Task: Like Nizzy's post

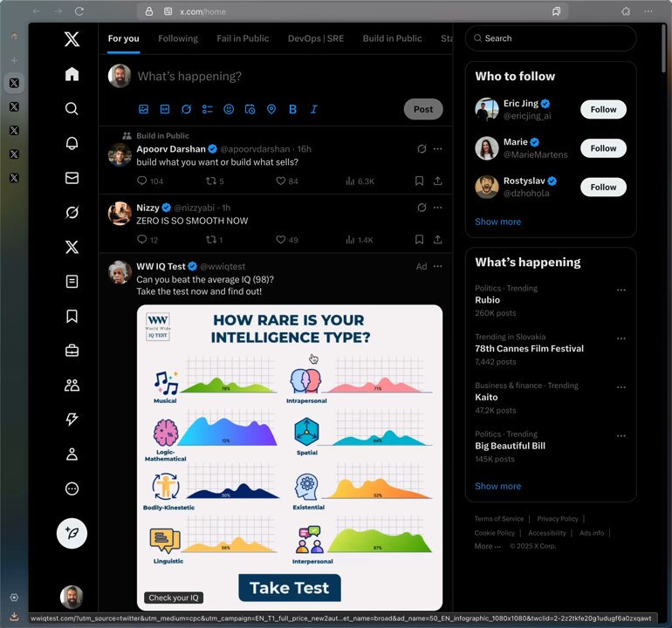Action: (281, 240)
